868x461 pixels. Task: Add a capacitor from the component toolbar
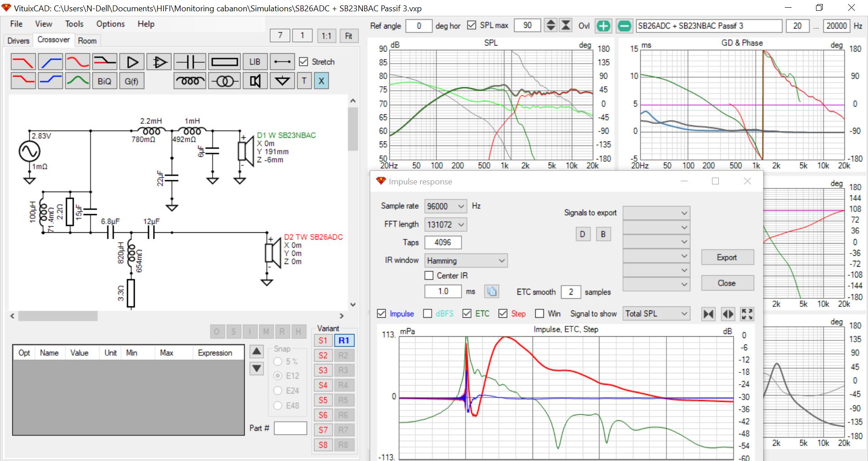190,62
